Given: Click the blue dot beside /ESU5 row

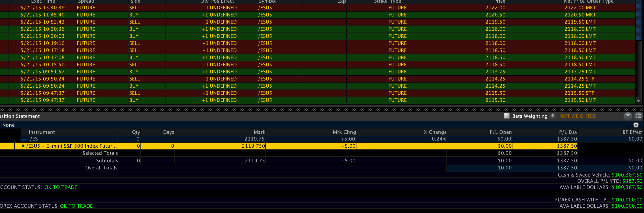Looking at the screenshot, I should pyautogui.click(x=23, y=146).
